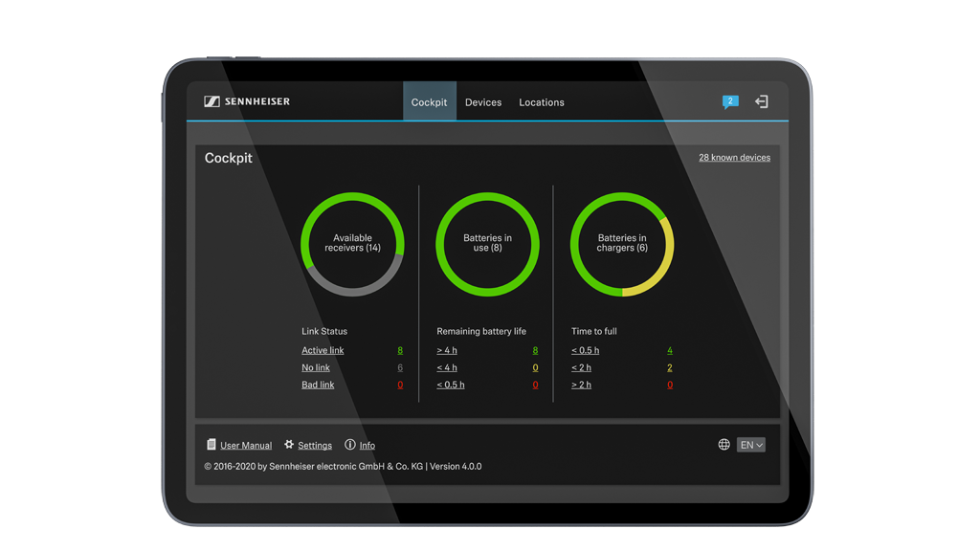Screen dimensions: 980x551
Task: Open the Bad link status entry
Action: point(318,386)
